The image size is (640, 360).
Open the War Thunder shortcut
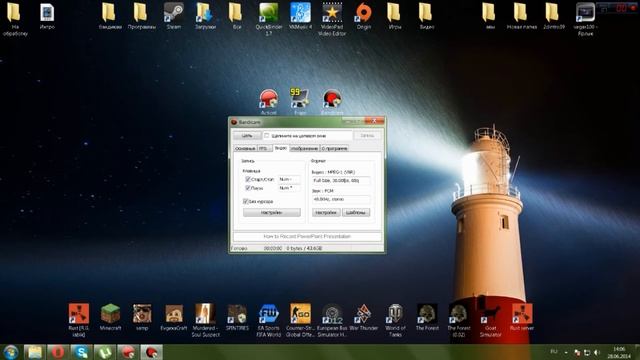pyautogui.click(x=363, y=317)
